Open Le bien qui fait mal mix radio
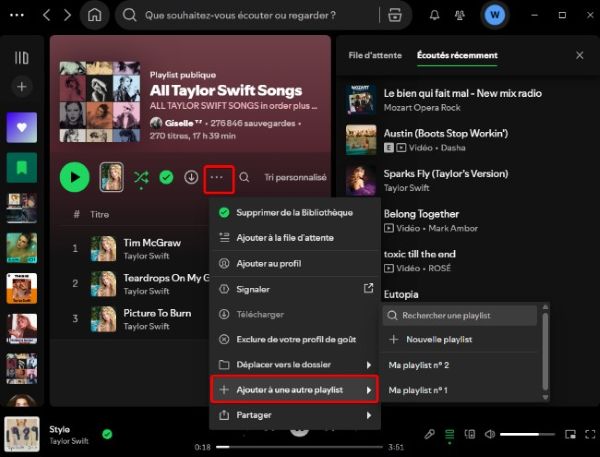 tap(463, 100)
